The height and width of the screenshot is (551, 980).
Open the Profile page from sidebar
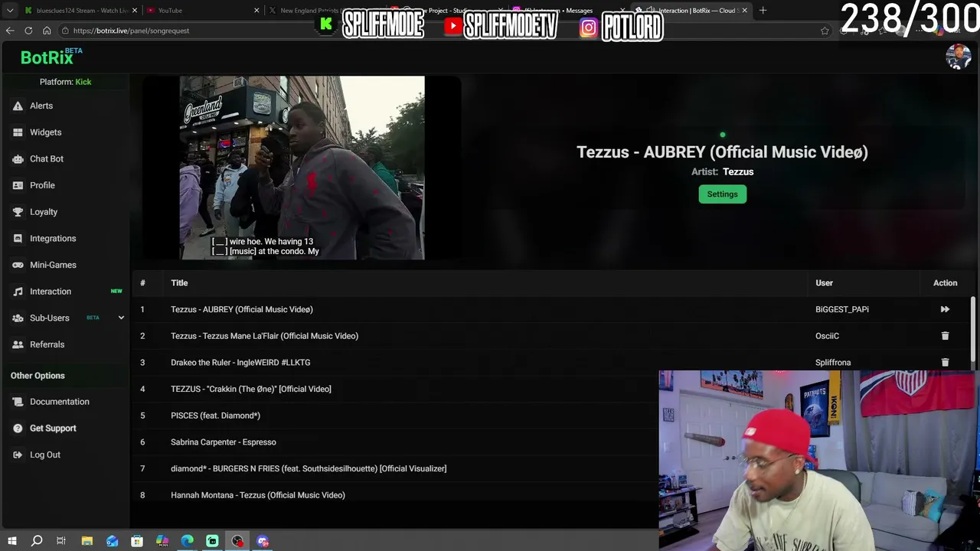point(42,185)
